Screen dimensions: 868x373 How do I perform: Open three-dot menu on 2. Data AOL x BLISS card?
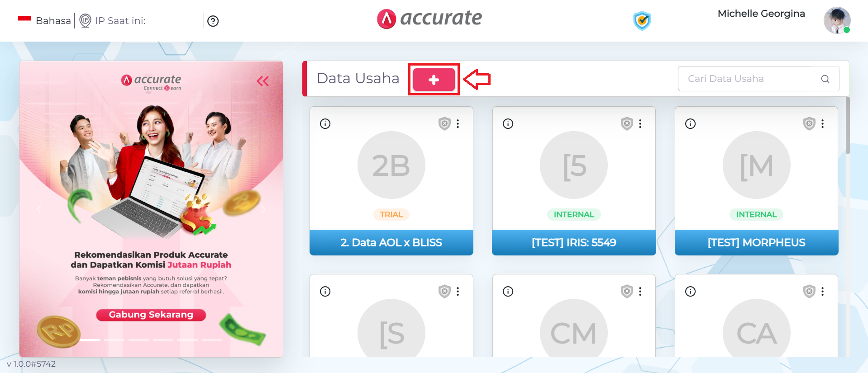click(458, 123)
